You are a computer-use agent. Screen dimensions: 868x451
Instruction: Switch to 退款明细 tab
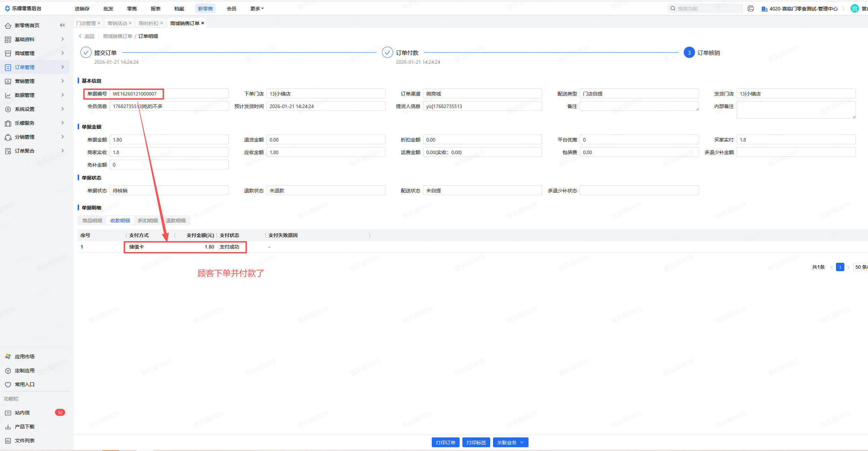(176, 221)
